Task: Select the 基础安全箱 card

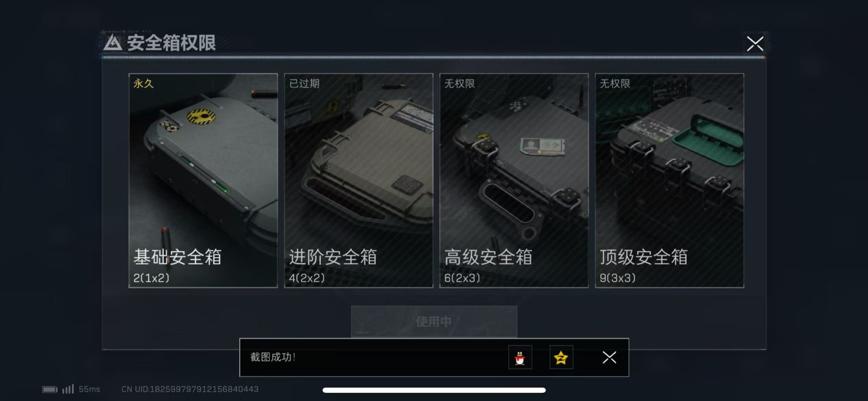Action: coord(203,180)
